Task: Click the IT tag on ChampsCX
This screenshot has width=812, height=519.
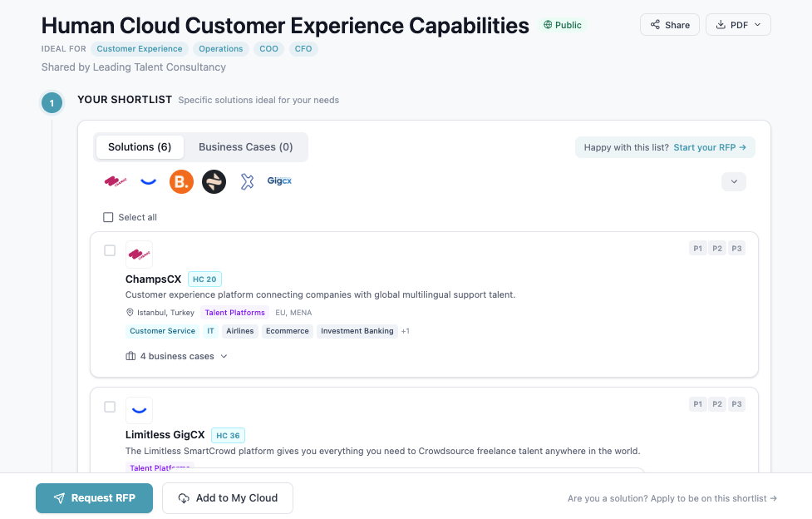Action: click(x=210, y=331)
